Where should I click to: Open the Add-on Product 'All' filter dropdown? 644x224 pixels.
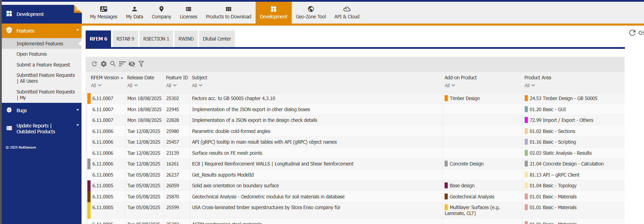[450, 86]
